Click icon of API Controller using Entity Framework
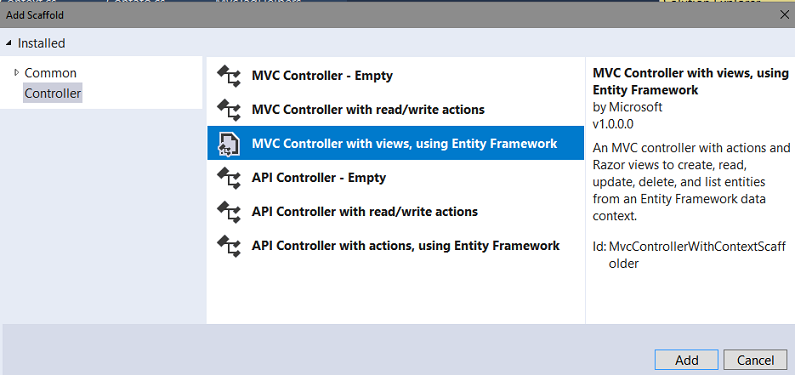 pyautogui.click(x=229, y=246)
